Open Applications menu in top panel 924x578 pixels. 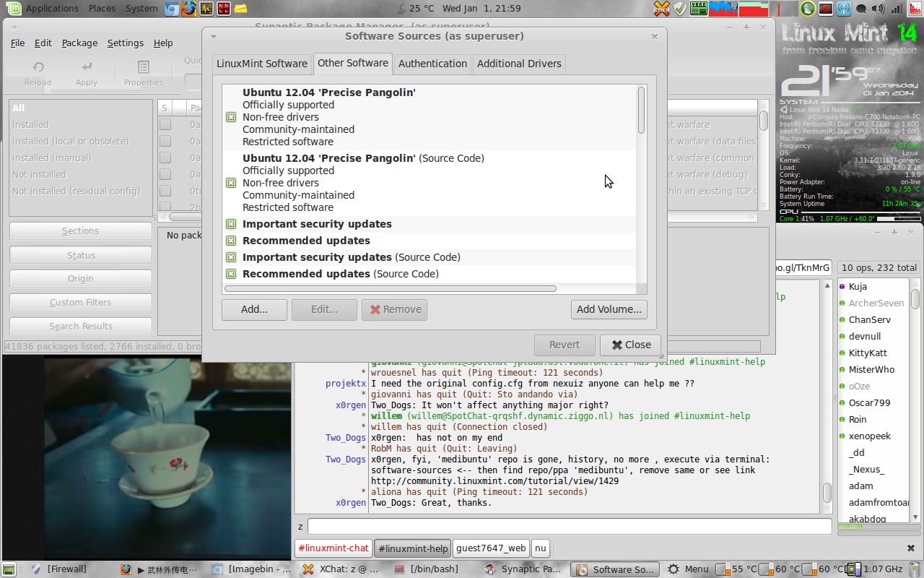(x=52, y=9)
